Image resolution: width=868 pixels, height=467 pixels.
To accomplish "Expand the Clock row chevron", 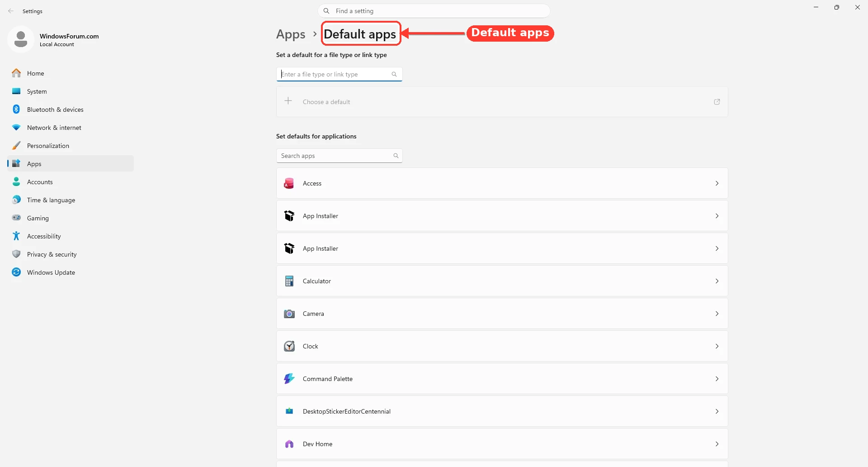I will point(717,346).
